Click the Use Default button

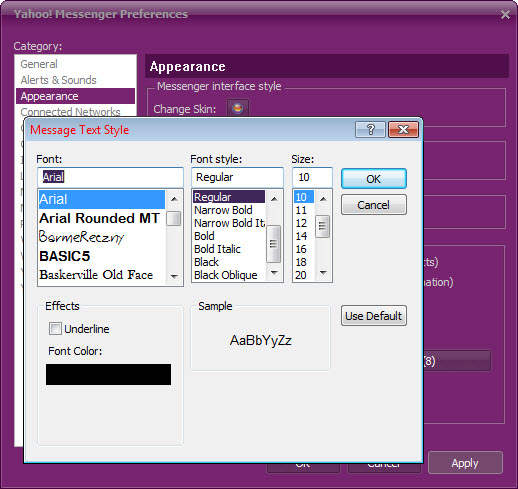(374, 316)
